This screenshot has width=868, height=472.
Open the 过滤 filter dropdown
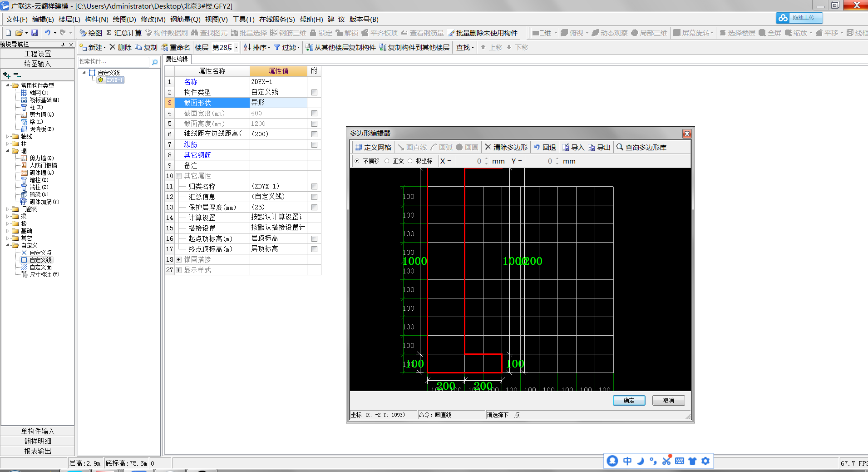click(298, 47)
